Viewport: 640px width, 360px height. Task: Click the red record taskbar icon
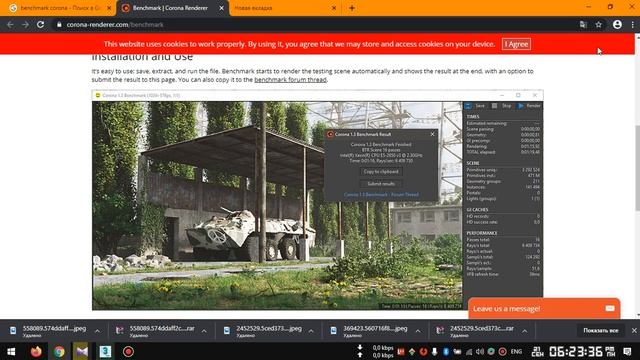(128, 351)
